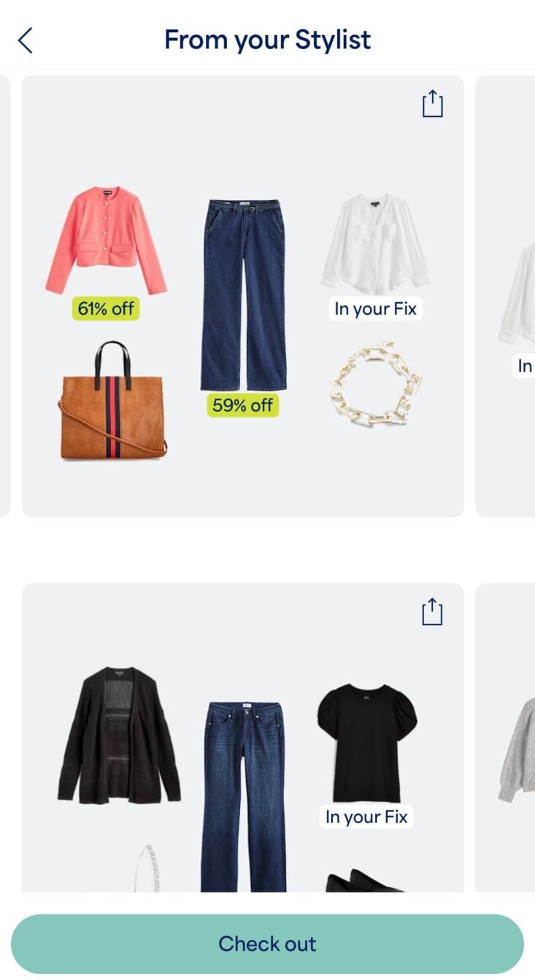The width and height of the screenshot is (535, 980).
Task: View the bootcut jeans in second outfit
Action: pyautogui.click(x=245, y=797)
